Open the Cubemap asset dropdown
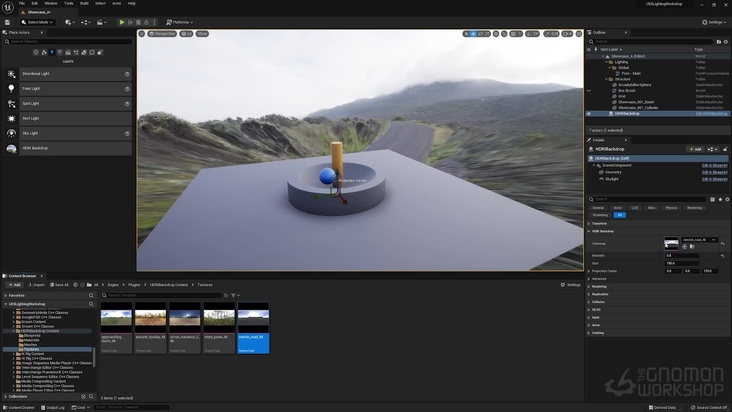This screenshot has height=412, width=732. (699, 240)
